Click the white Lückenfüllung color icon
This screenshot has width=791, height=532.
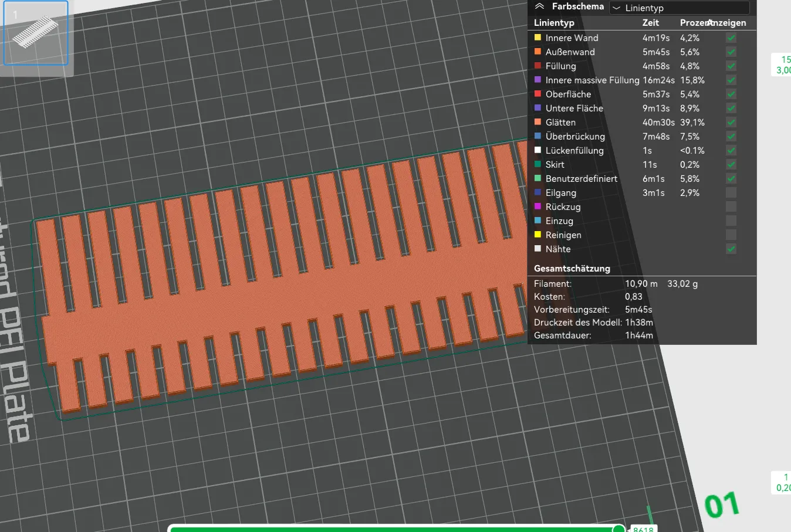point(538,150)
